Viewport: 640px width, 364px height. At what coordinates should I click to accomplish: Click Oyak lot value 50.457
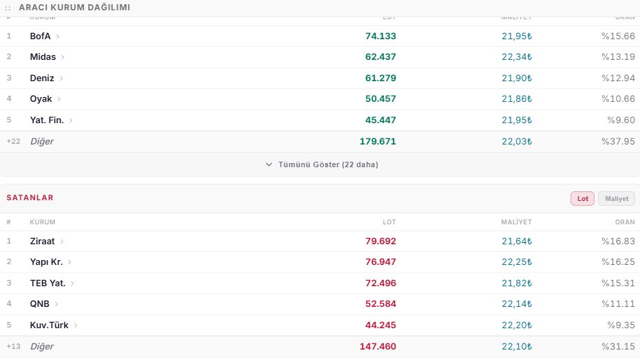[381, 99]
